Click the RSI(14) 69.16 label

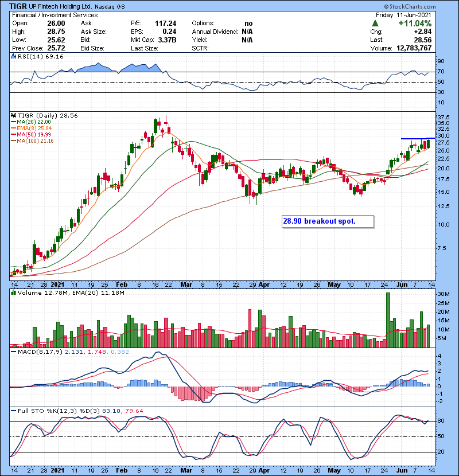[x=40, y=56]
